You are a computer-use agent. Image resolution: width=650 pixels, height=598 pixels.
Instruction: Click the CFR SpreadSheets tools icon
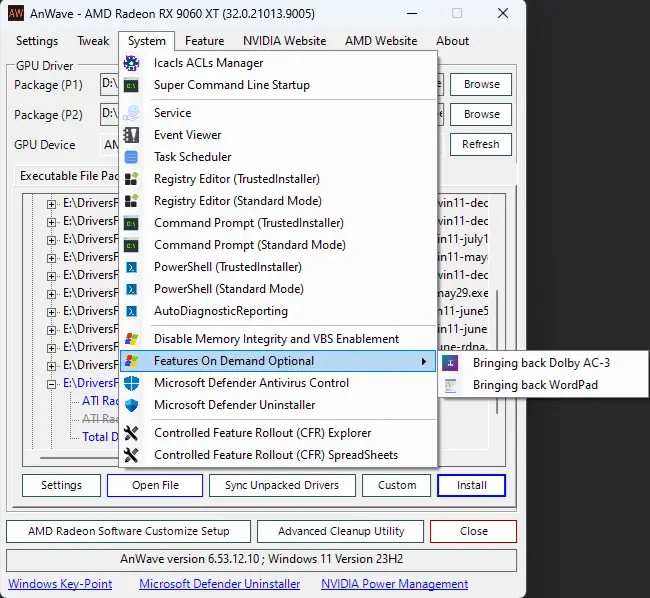(131, 455)
